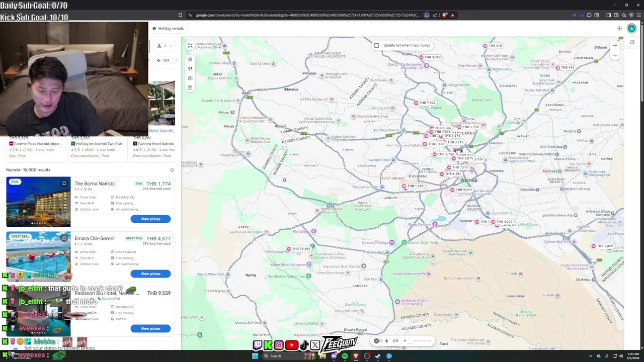Click the browser address bar URL
644x362 pixels.
point(307,15)
